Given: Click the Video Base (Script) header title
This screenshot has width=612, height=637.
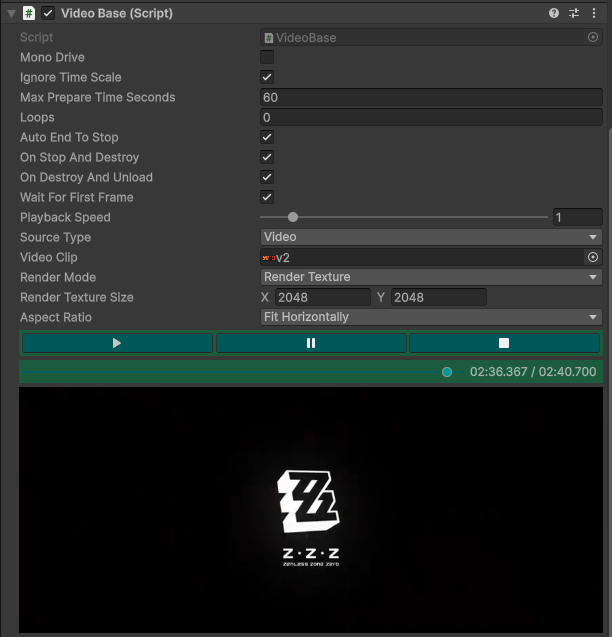Looking at the screenshot, I should (x=117, y=13).
